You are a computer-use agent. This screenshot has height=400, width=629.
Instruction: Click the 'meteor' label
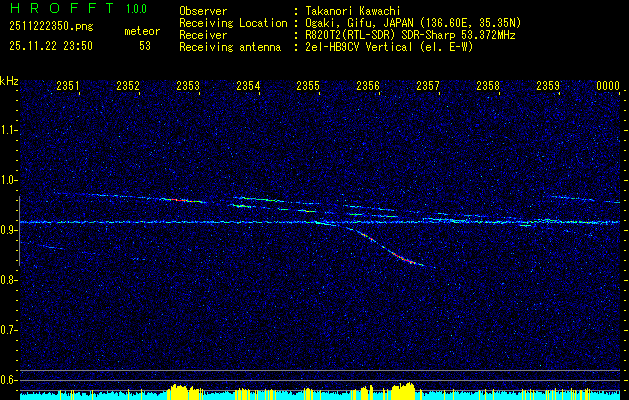142,31
